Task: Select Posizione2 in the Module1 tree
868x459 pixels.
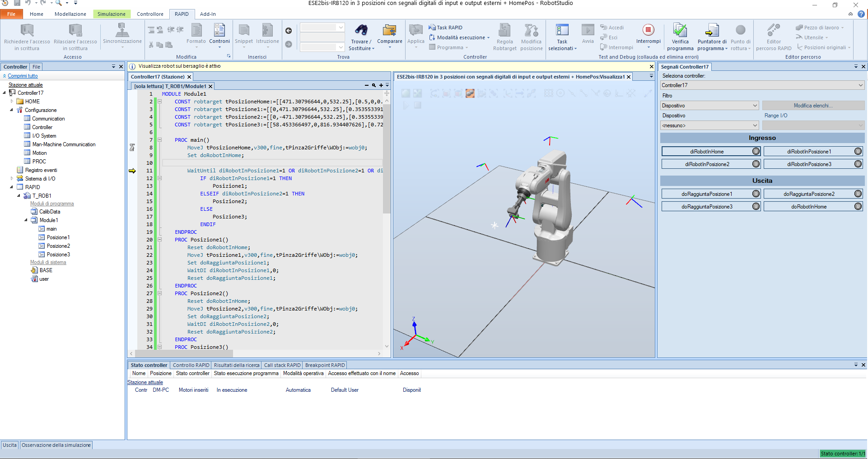Action: [58, 246]
